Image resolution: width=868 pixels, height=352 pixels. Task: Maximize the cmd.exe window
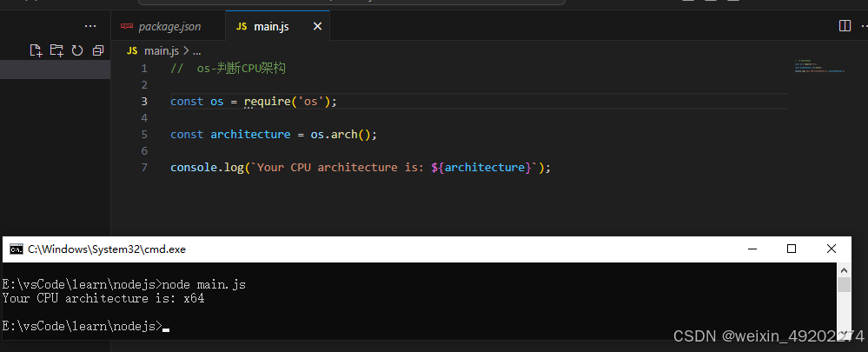[x=792, y=249]
